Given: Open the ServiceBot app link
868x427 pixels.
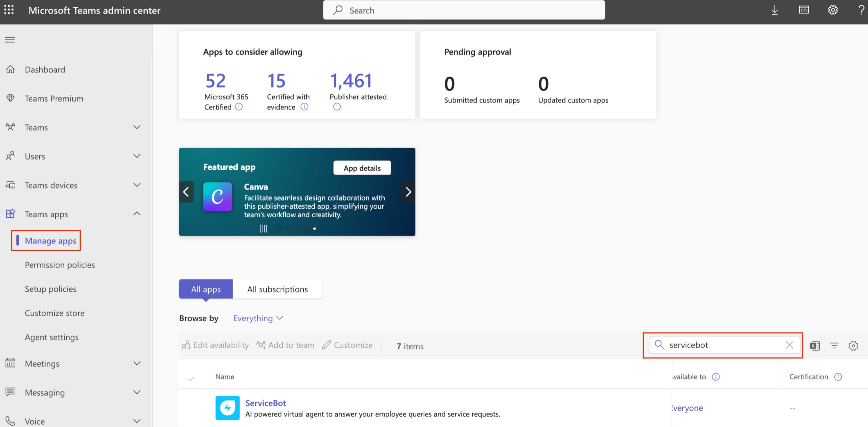Looking at the screenshot, I should 265,403.
